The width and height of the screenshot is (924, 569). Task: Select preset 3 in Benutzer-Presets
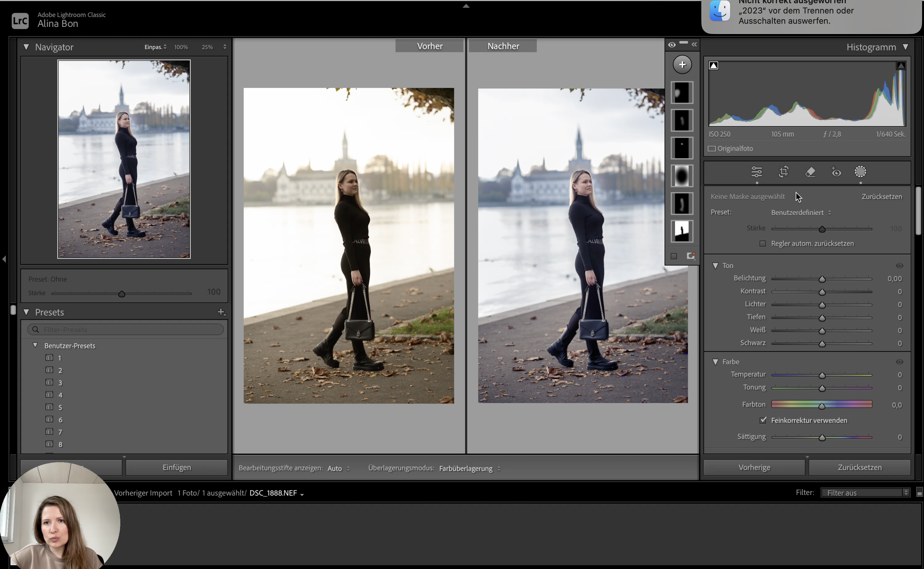pos(60,383)
